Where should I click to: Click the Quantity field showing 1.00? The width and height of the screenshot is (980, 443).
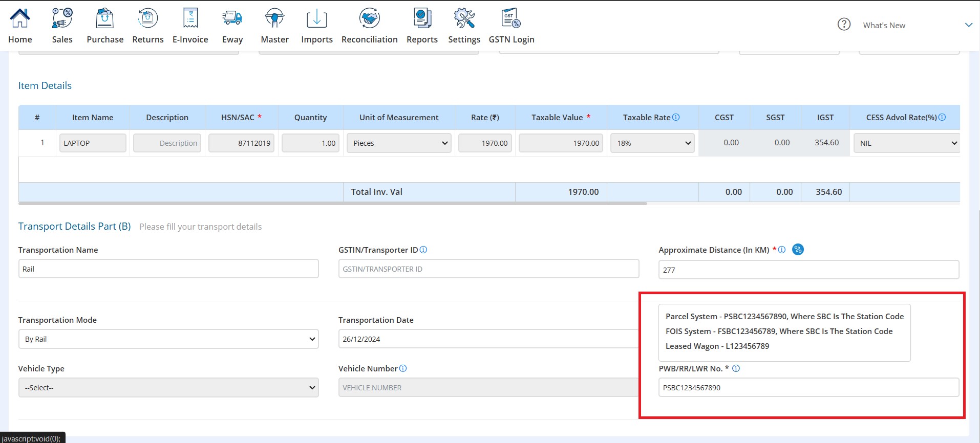311,143
